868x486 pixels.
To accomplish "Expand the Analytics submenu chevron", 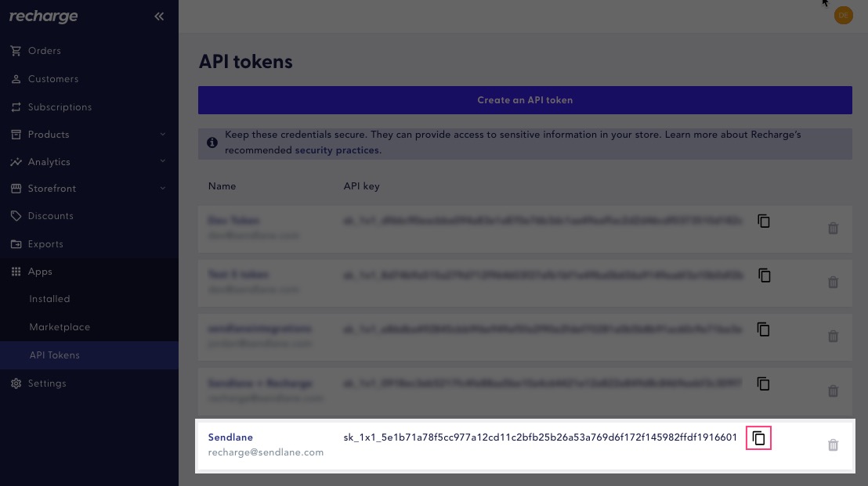I will [163, 162].
